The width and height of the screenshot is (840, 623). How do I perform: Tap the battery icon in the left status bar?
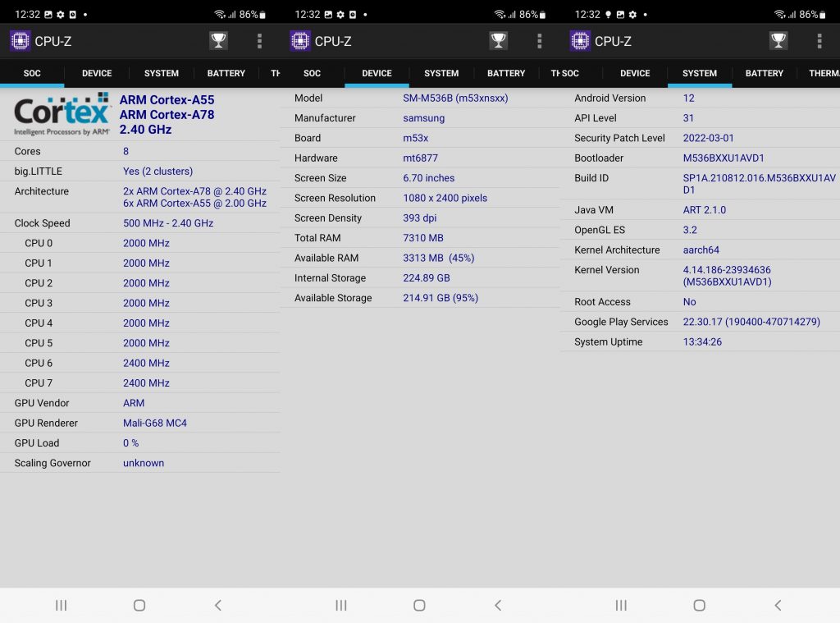tap(262, 15)
